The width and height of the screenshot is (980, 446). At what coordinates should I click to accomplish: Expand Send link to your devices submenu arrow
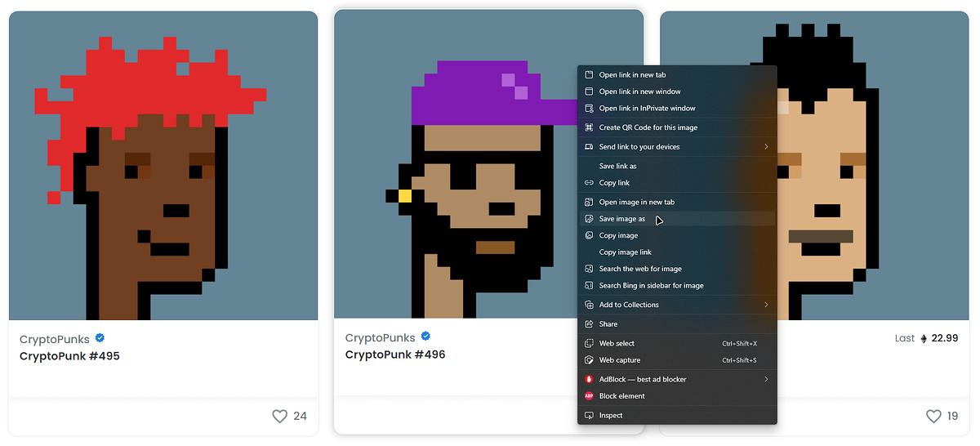point(766,147)
